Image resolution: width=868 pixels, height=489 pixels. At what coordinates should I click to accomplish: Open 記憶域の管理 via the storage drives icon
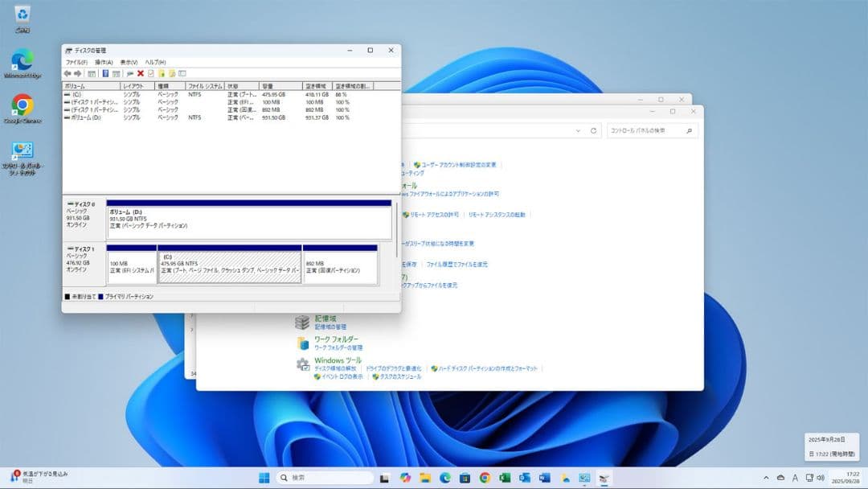pos(304,324)
